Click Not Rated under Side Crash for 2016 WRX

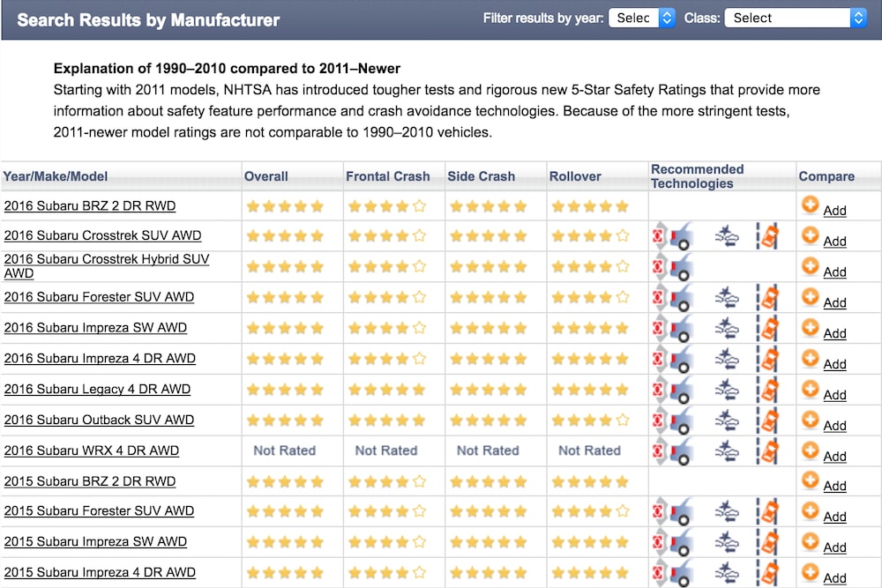point(489,450)
